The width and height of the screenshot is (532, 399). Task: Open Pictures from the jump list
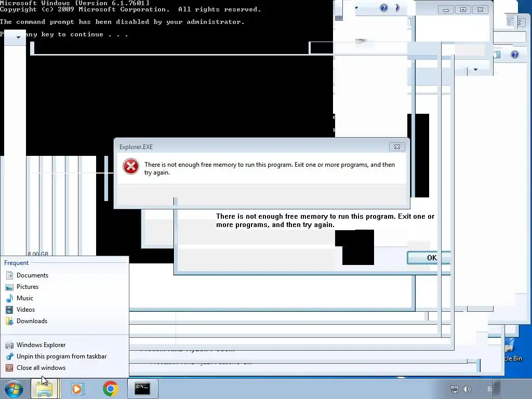(x=27, y=287)
